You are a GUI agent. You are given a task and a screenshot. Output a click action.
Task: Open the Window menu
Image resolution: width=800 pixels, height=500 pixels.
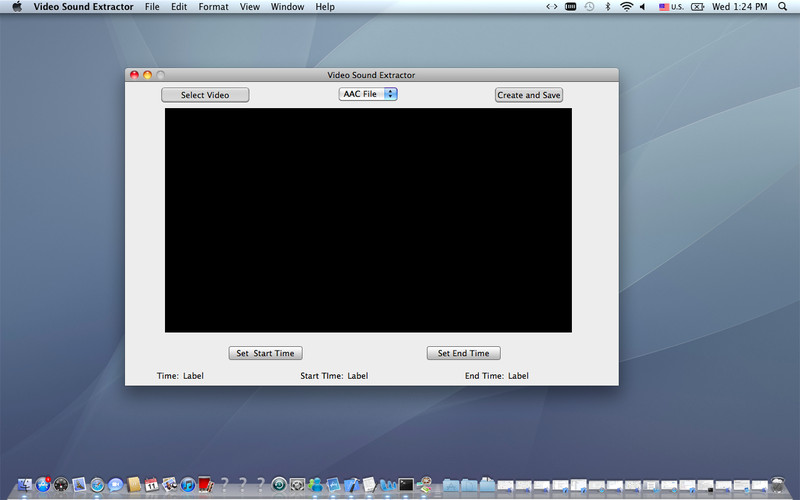pyautogui.click(x=287, y=7)
